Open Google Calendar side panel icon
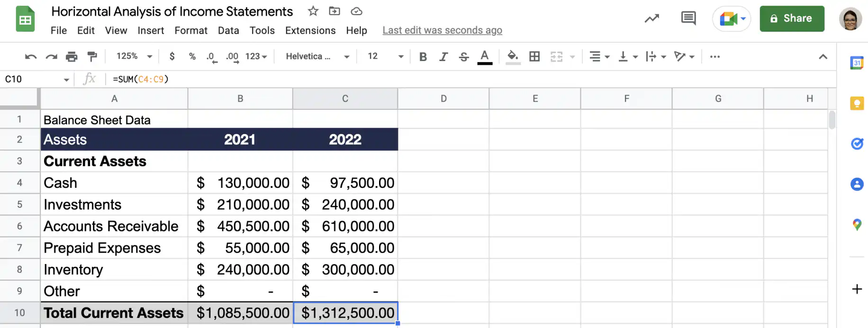Screen dimensions: 868x328 click(857, 62)
